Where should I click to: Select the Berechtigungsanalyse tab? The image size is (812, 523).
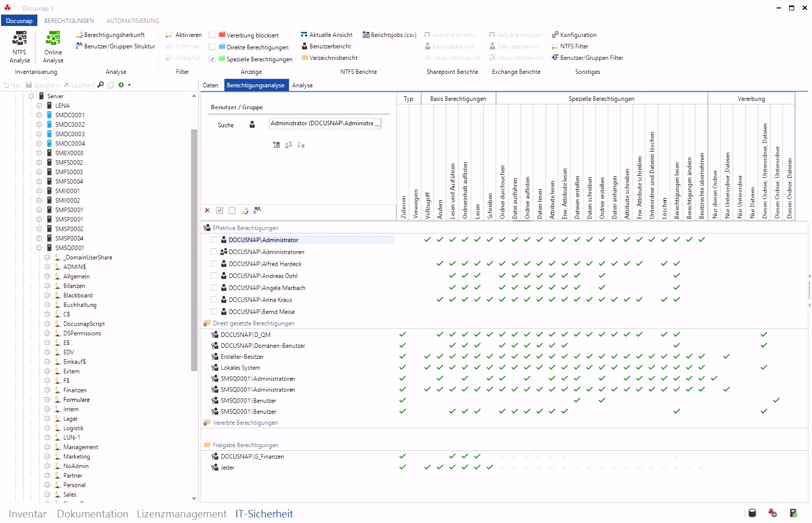256,85
